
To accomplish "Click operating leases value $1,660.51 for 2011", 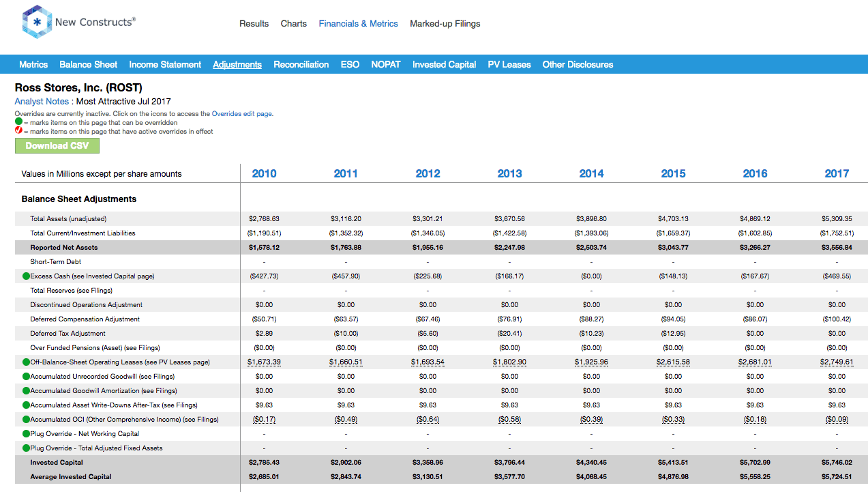I will (x=346, y=362).
